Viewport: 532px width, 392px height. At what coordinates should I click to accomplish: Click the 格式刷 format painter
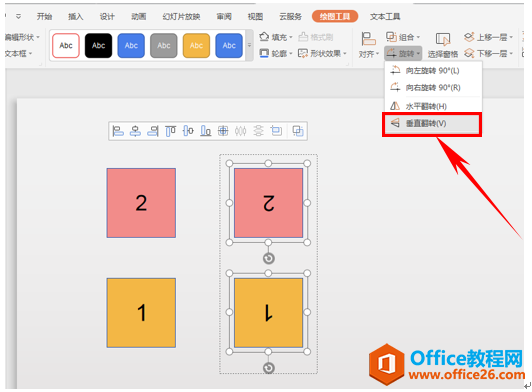pos(316,37)
